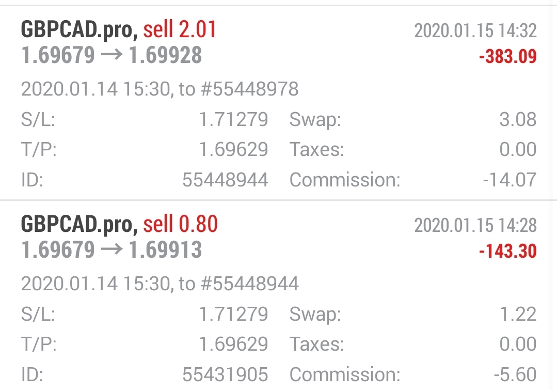
Task: Select the swap value 3.08
Action: point(518,120)
